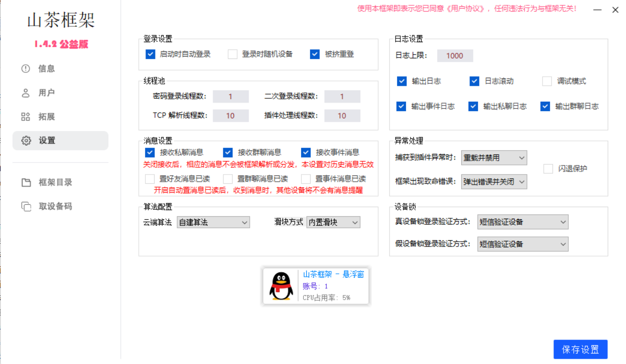The width and height of the screenshot is (626, 364).
Task: Enable 置群聊消息已读 checkbox
Action: tap(228, 179)
